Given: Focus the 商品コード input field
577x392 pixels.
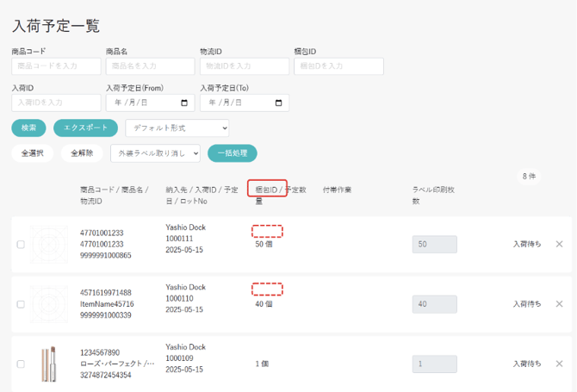Looking at the screenshot, I should tap(56, 66).
